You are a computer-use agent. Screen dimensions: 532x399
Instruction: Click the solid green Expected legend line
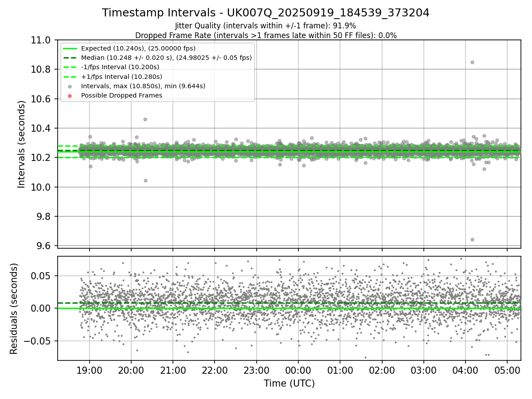coord(70,48)
